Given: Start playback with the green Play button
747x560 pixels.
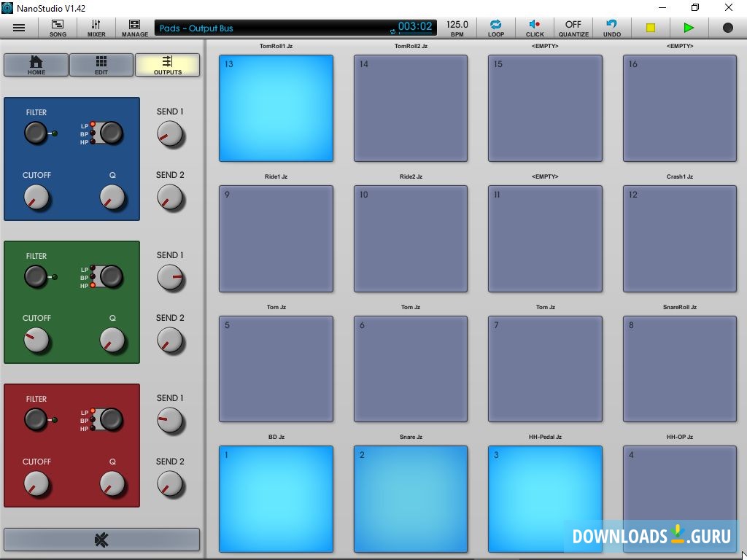Looking at the screenshot, I should [x=688, y=28].
